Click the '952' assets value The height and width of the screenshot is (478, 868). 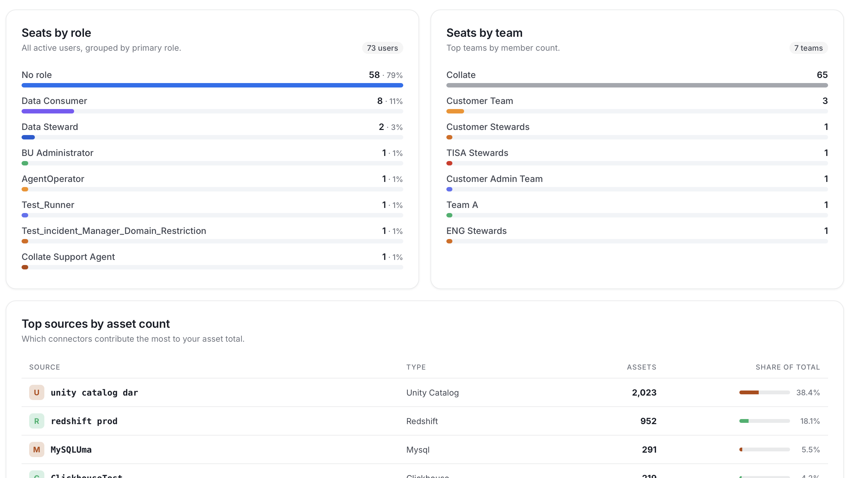[x=648, y=421]
